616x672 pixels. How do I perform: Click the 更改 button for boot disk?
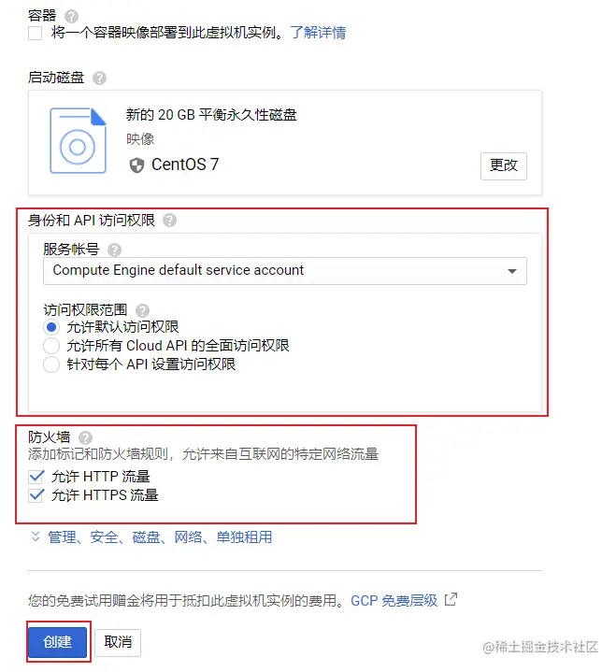coord(503,165)
